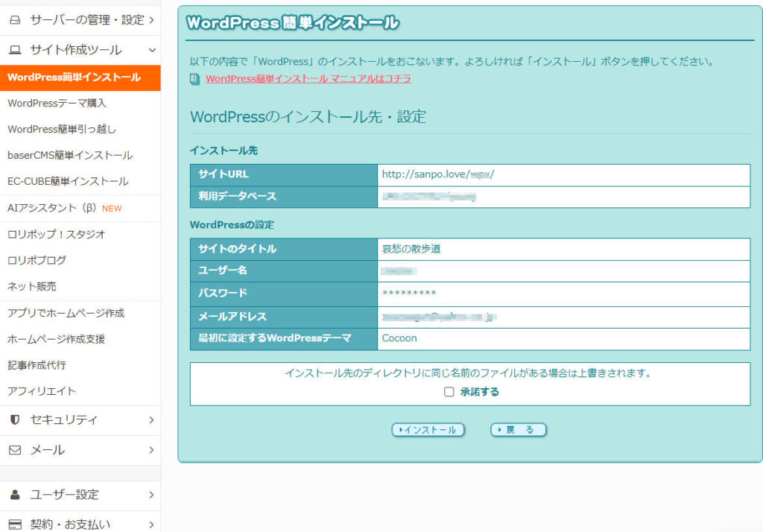The height and width of the screenshot is (532, 763).
Task: Expand サーバーの管理・設定 chevron arrow
Action: (151, 20)
